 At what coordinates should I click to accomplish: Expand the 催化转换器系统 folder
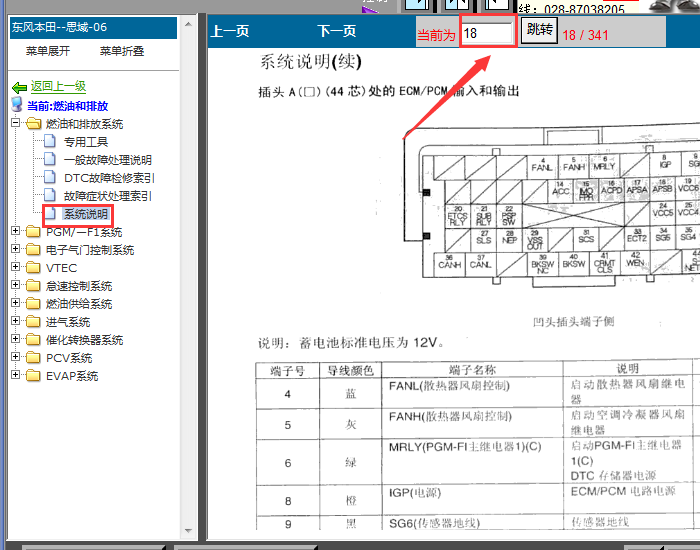point(16,338)
